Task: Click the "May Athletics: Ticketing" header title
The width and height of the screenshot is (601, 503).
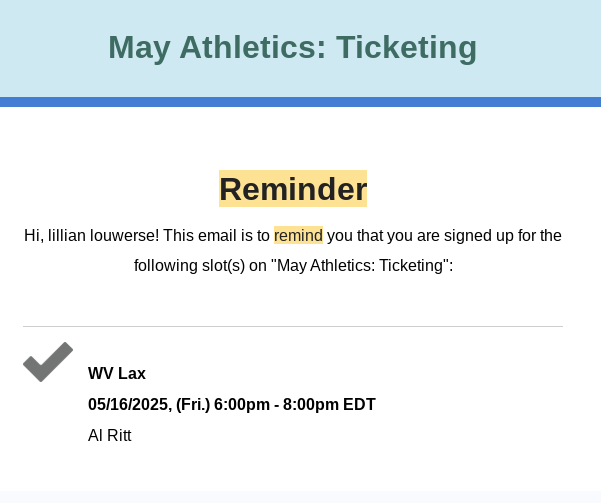Action: click(x=292, y=47)
